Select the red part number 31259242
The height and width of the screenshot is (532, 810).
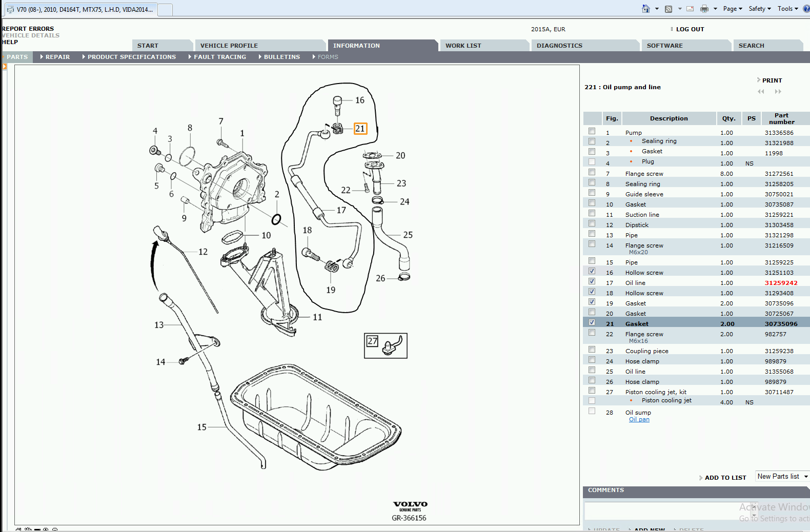coord(781,283)
